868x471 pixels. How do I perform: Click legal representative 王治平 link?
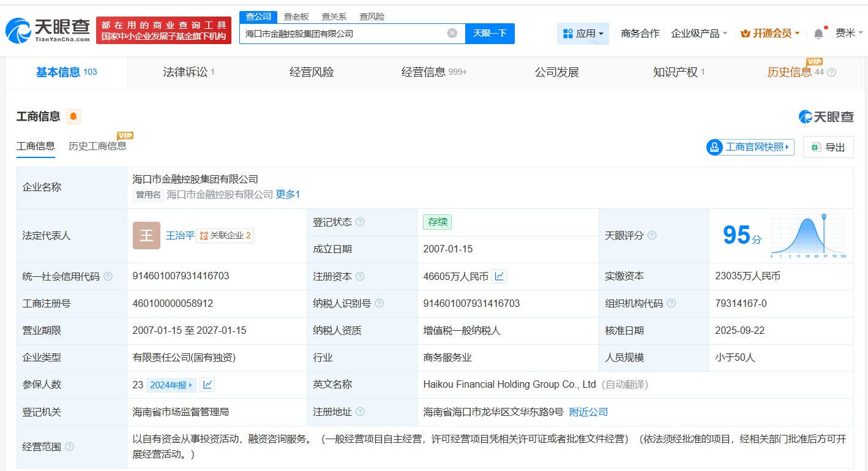coord(180,235)
